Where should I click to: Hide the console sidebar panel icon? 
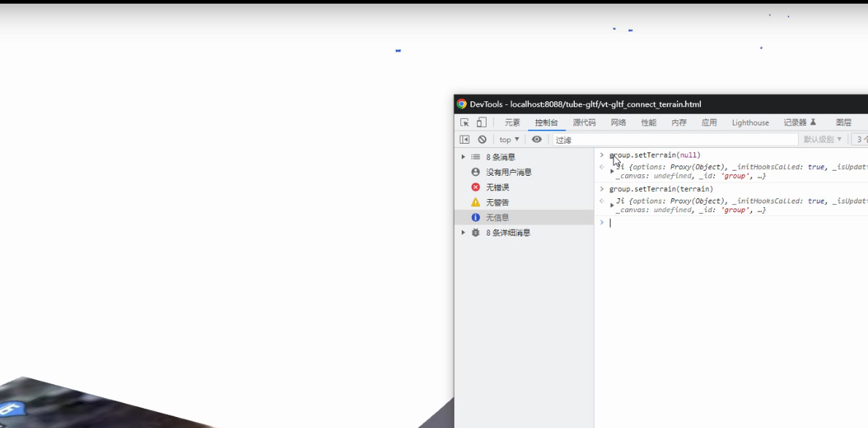(x=465, y=139)
